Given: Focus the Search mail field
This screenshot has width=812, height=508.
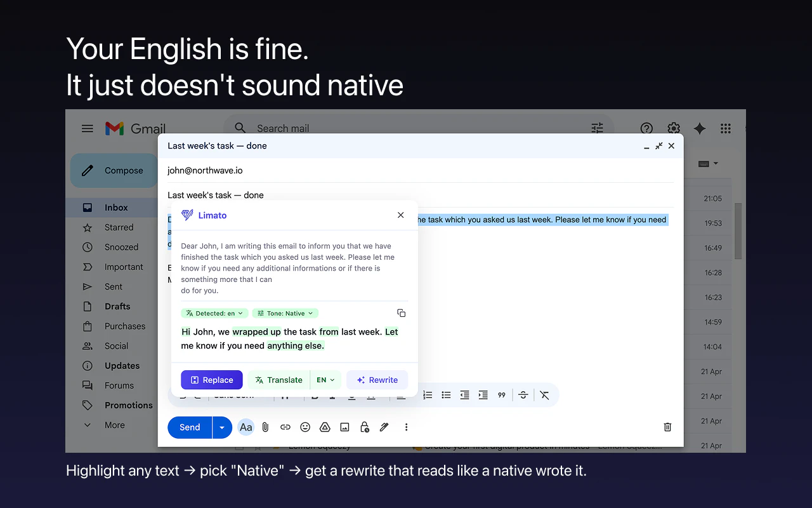Looking at the screenshot, I should coord(419,128).
